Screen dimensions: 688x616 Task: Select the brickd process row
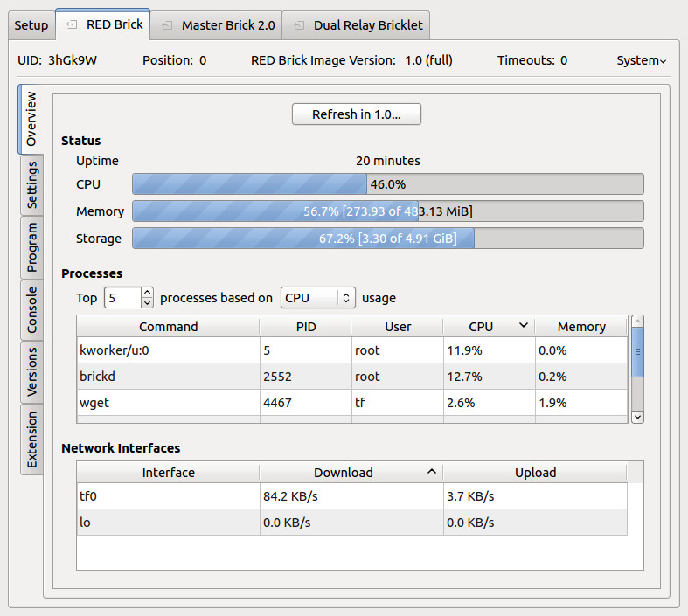point(352,377)
